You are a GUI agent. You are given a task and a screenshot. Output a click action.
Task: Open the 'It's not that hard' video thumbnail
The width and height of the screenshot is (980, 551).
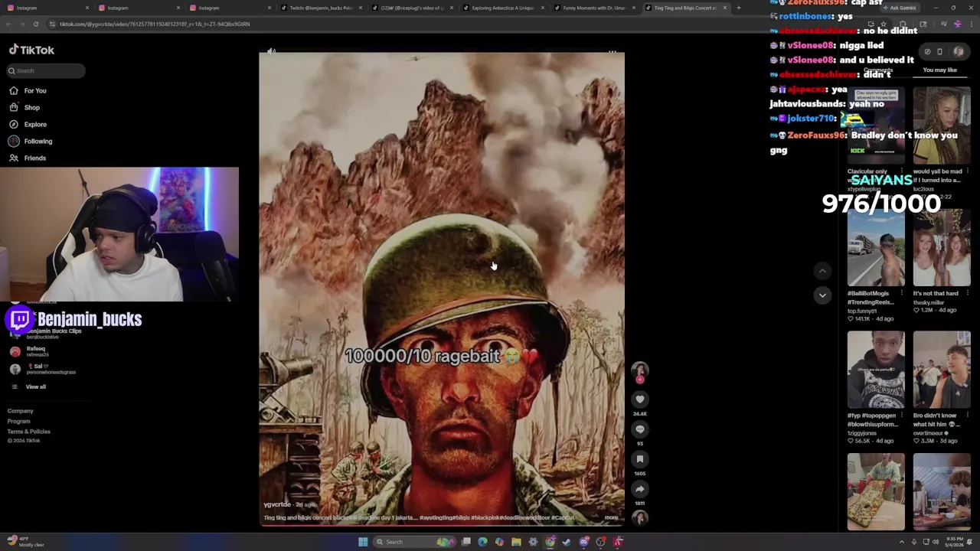(x=942, y=248)
